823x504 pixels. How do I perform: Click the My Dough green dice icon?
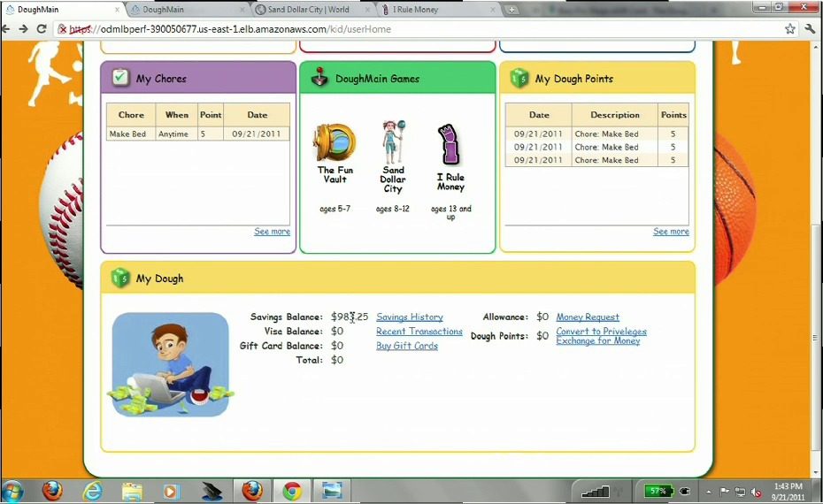[x=120, y=278]
